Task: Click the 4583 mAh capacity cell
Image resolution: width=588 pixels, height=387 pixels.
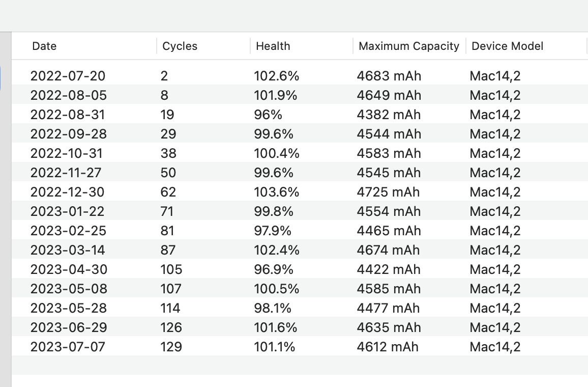Action: tap(389, 153)
